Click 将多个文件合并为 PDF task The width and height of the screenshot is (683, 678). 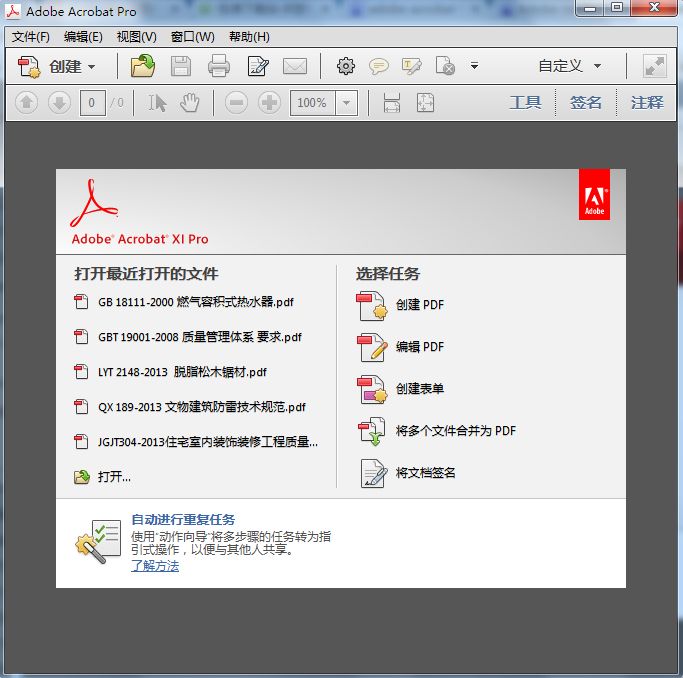click(437, 431)
